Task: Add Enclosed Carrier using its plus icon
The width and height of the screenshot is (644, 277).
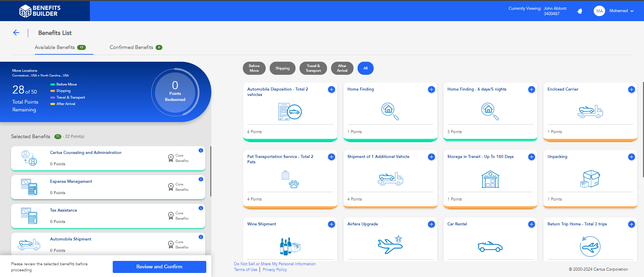Action: pyautogui.click(x=631, y=90)
